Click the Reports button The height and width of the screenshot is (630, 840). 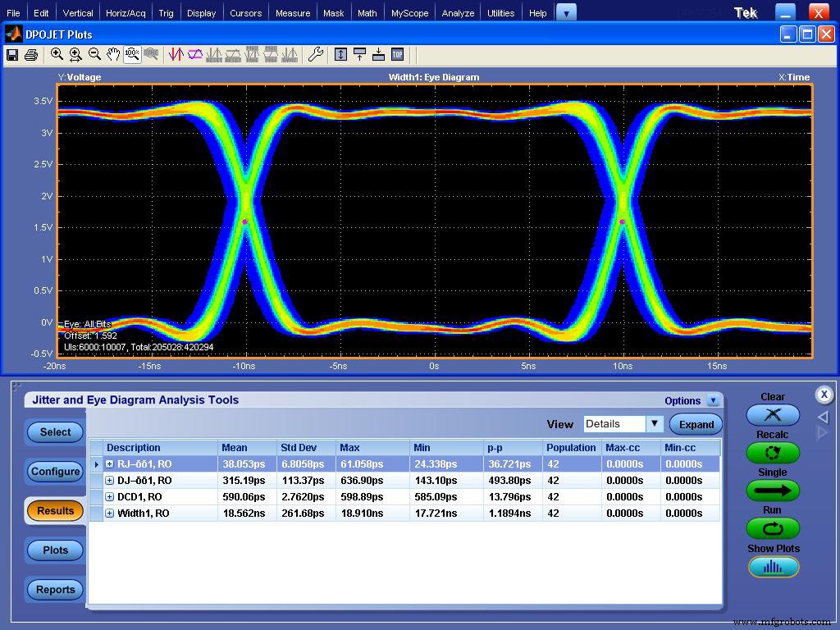pos(54,589)
